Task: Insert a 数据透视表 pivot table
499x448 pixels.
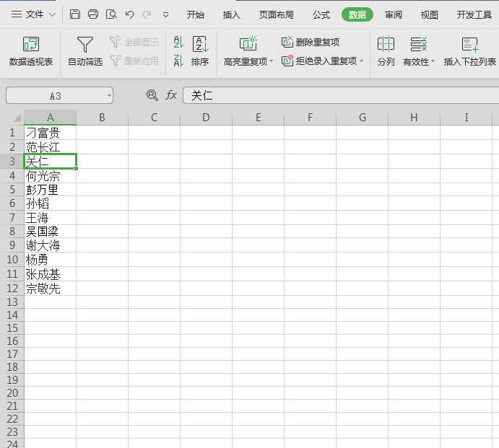Action: pos(31,51)
